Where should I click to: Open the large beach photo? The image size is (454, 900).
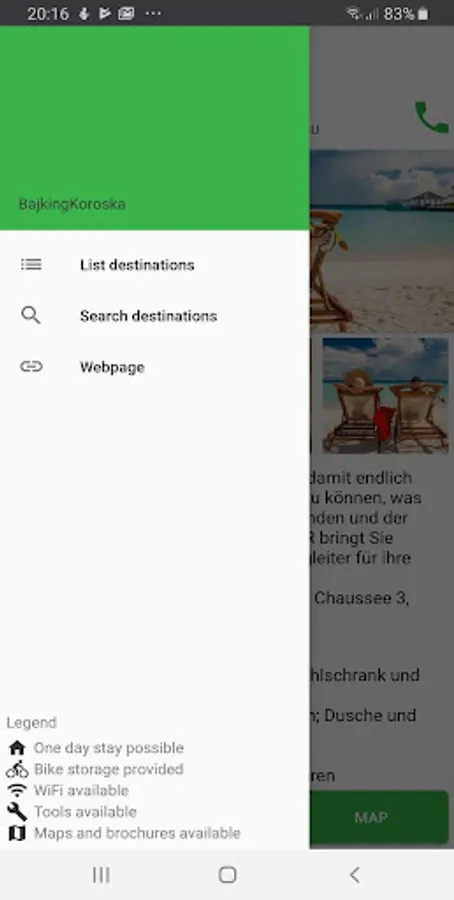(382, 241)
